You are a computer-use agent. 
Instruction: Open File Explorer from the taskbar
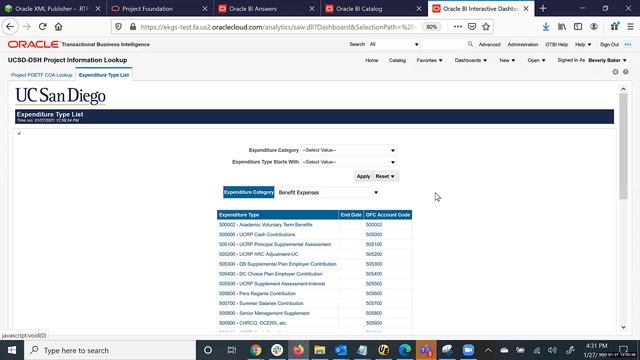[320, 350]
